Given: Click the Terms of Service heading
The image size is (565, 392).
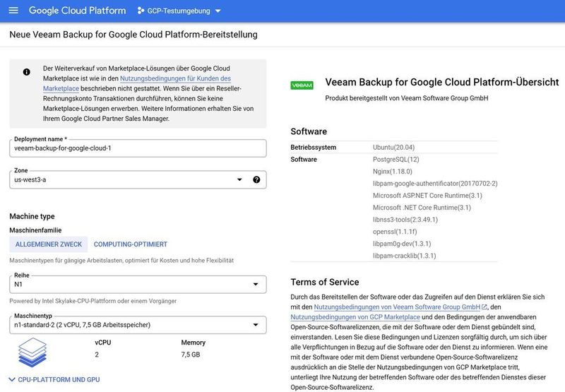Looking at the screenshot, I should [325, 282].
